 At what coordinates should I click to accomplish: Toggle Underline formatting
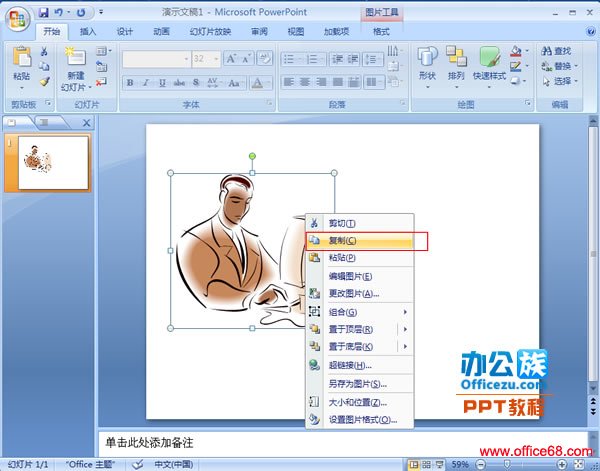(162, 82)
